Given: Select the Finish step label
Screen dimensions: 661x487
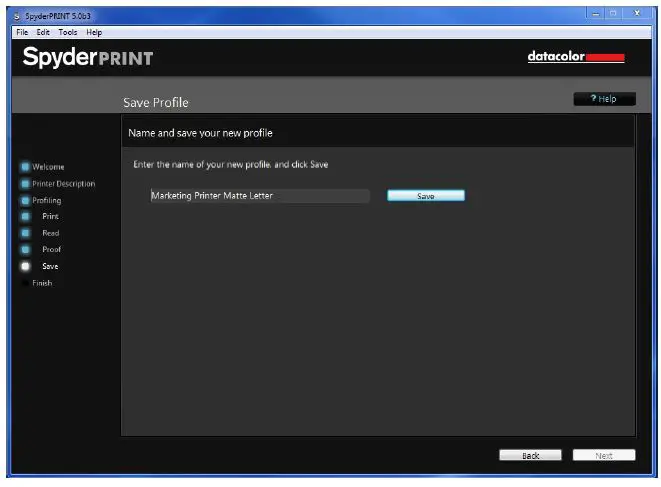Looking at the screenshot, I should (42, 283).
